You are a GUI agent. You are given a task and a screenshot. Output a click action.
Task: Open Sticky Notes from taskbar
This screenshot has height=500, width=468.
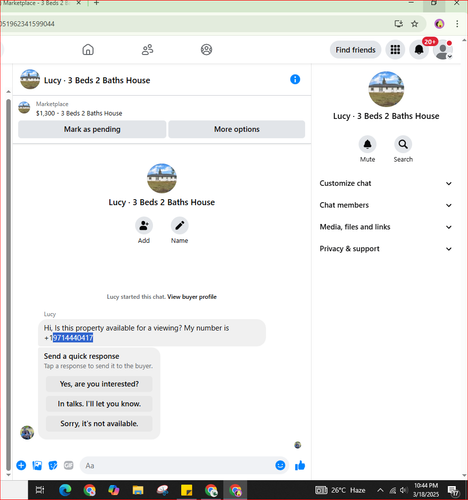coord(186,490)
